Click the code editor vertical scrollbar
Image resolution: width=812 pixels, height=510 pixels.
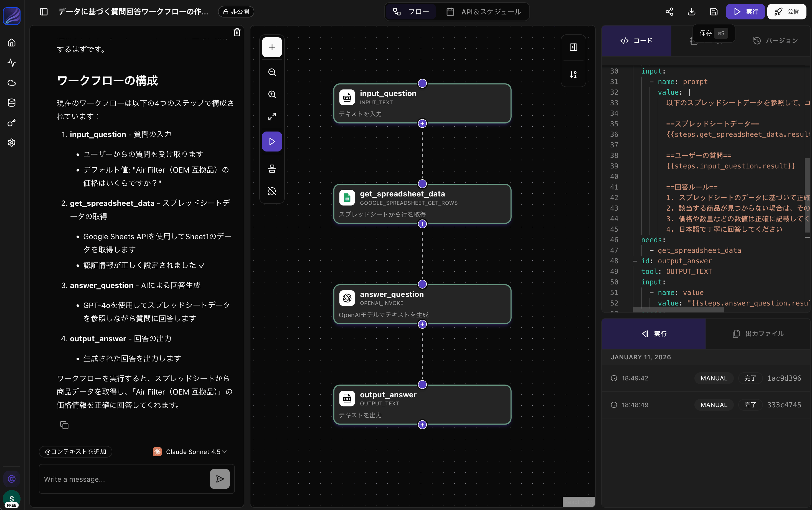808,195
